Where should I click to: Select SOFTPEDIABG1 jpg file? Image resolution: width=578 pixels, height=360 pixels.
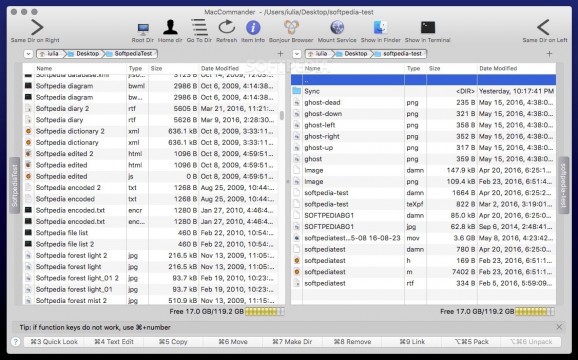coord(423,227)
